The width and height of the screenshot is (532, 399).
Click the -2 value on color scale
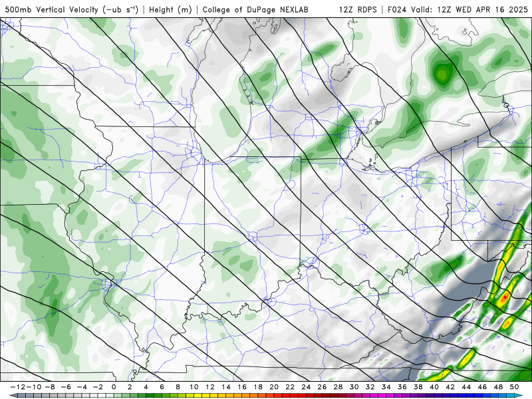point(97,387)
